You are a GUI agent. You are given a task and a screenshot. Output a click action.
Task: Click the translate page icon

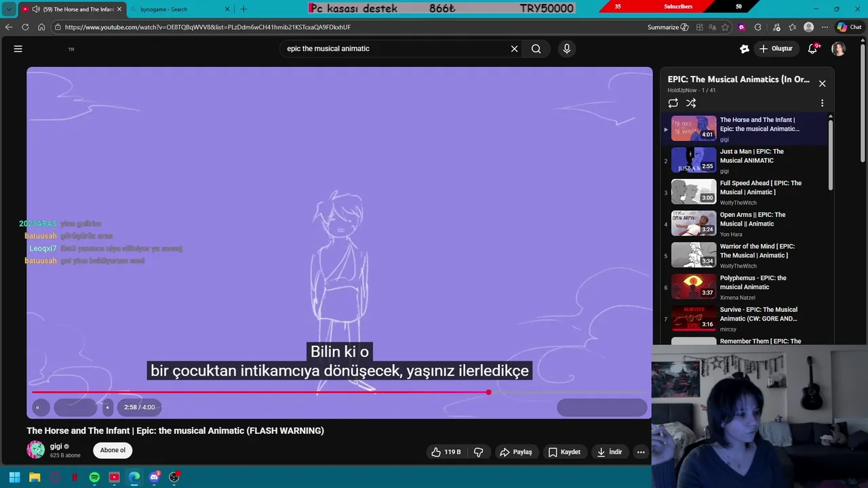tap(712, 27)
